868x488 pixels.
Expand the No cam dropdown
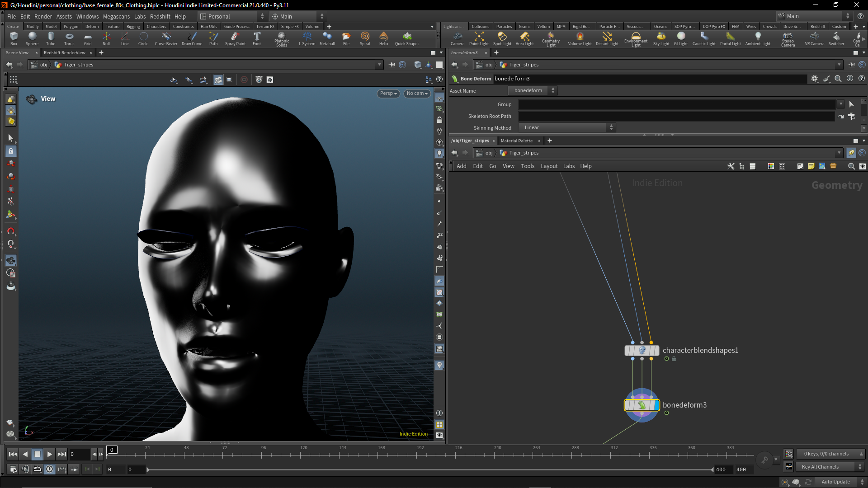click(417, 94)
